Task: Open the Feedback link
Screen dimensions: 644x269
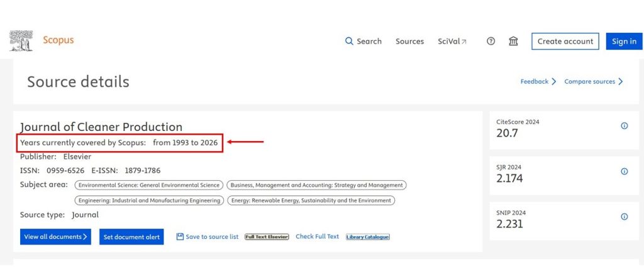Action: pyautogui.click(x=535, y=81)
